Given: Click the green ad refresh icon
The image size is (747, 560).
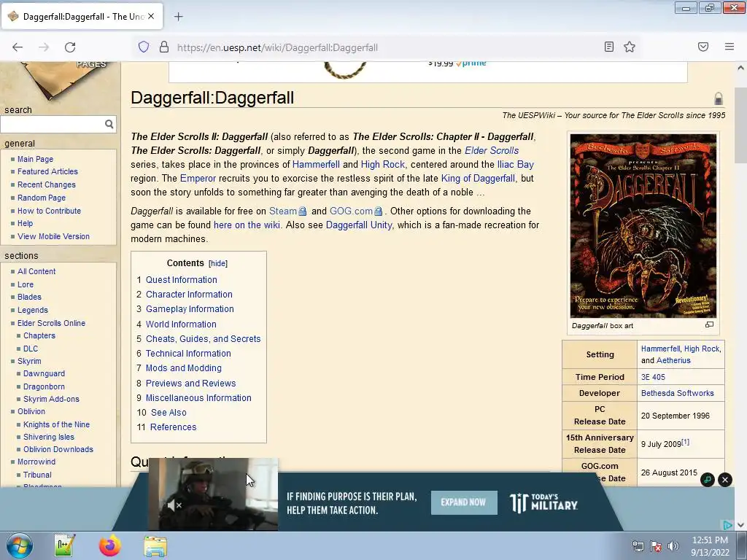Looking at the screenshot, I should 708,480.
